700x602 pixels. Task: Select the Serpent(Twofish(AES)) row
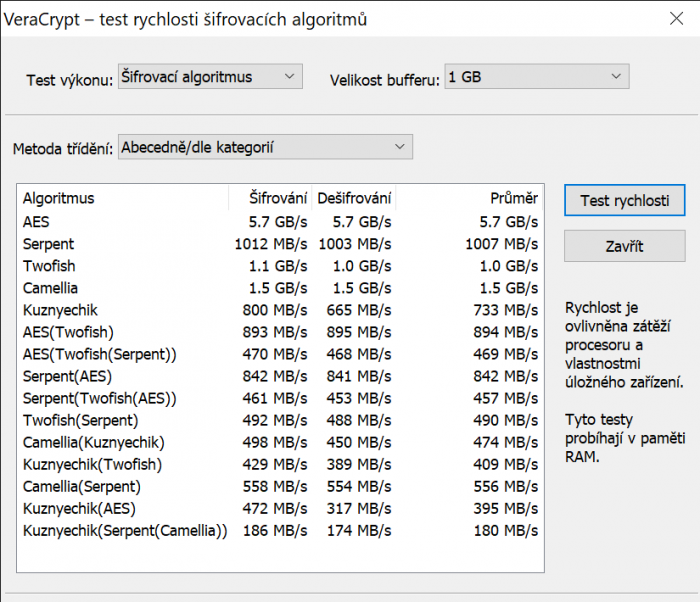point(99,398)
